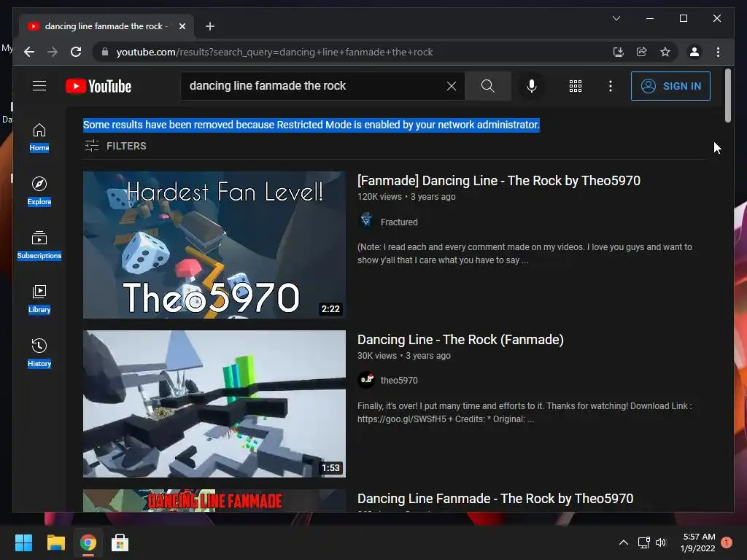Open the Chrome profile icon
Viewport: 747px width, 560px height.
[x=694, y=52]
